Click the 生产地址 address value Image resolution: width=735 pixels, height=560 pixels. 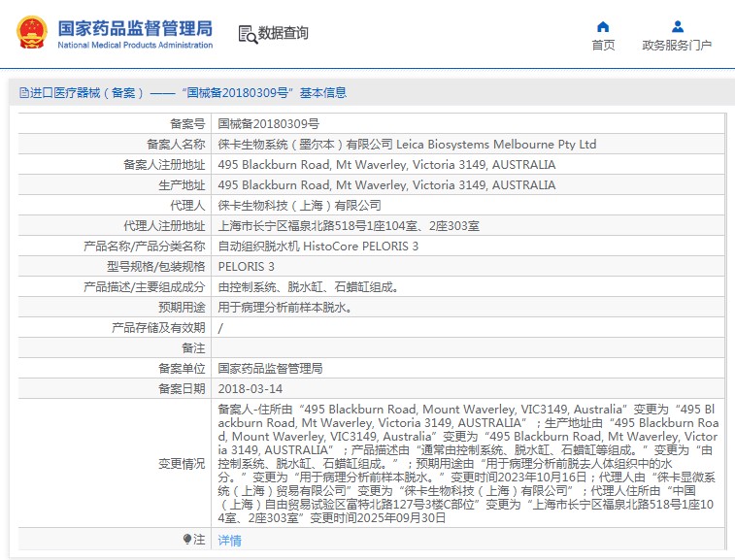tap(386, 185)
